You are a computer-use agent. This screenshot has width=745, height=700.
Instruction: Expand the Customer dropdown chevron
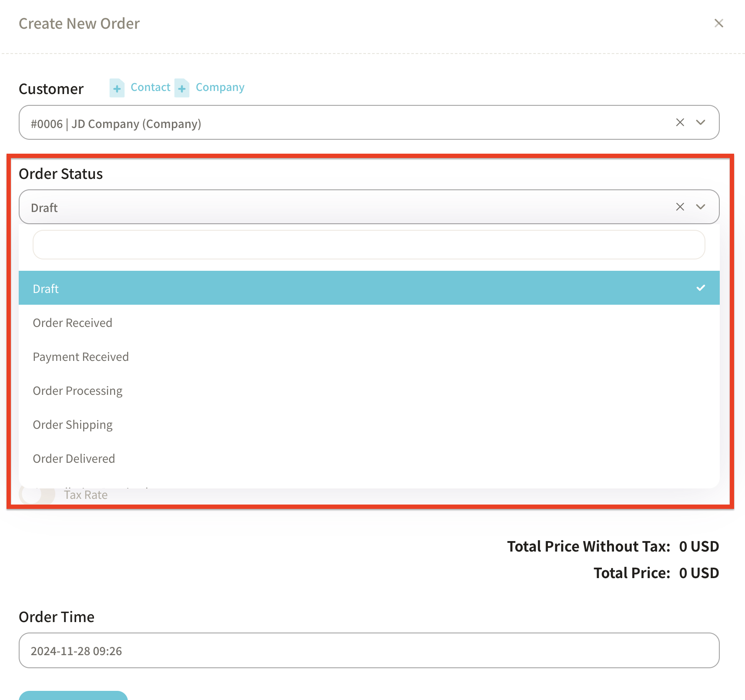(x=700, y=122)
